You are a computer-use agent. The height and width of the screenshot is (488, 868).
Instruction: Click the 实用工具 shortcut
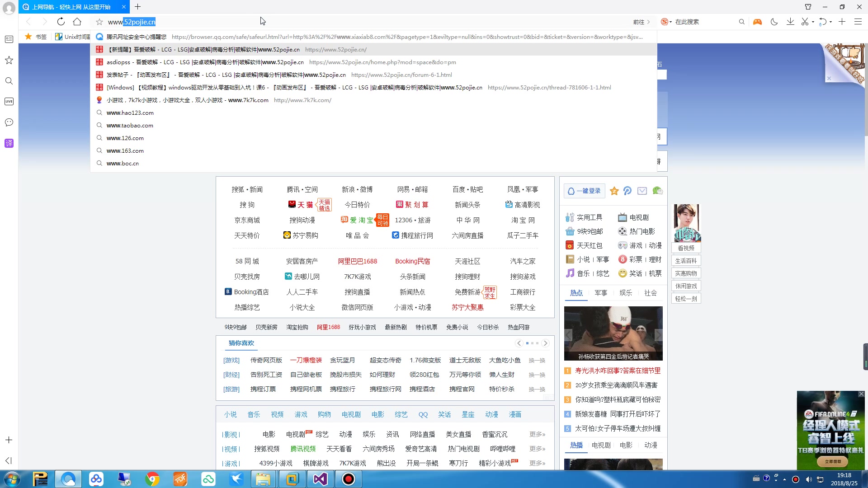coord(584,217)
